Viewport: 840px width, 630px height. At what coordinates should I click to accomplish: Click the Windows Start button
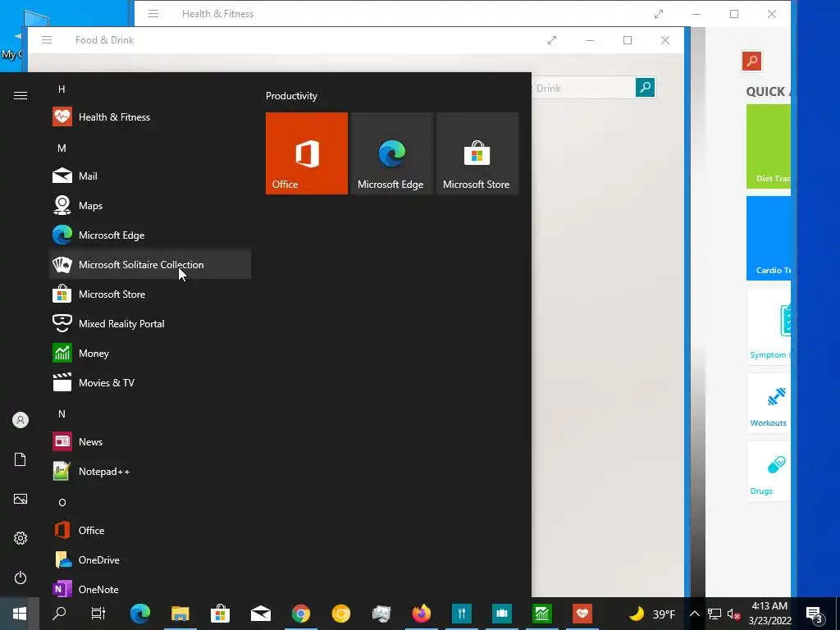(x=20, y=614)
